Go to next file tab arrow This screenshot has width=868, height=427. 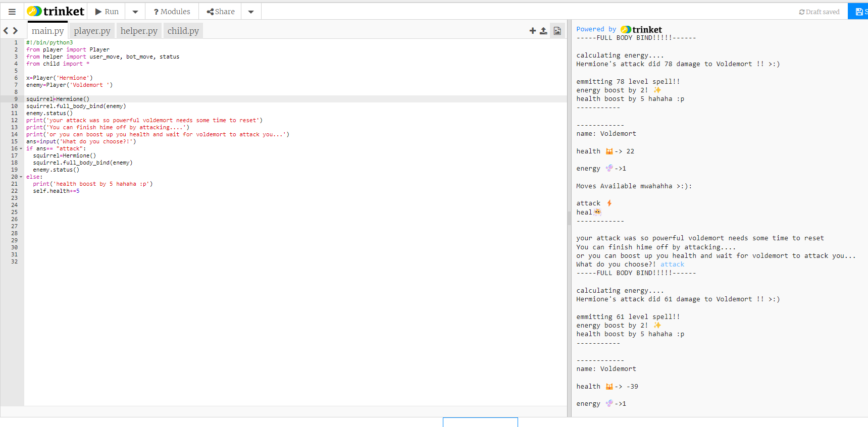pyautogui.click(x=16, y=31)
